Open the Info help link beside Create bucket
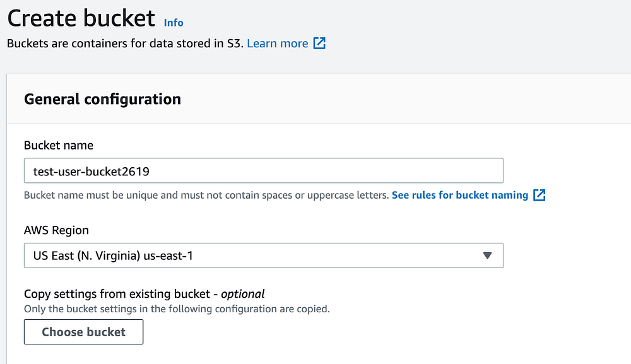 174,22
